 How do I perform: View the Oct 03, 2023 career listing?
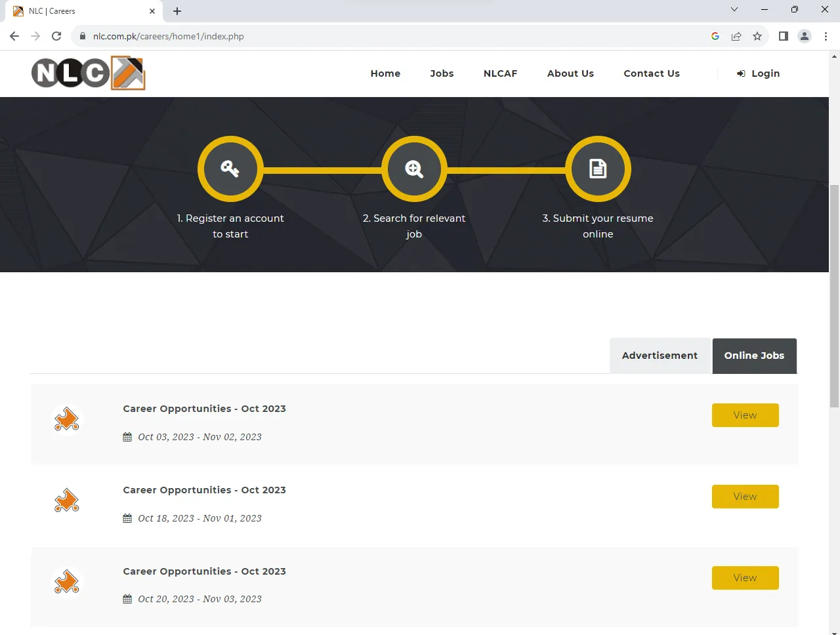pyautogui.click(x=745, y=415)
